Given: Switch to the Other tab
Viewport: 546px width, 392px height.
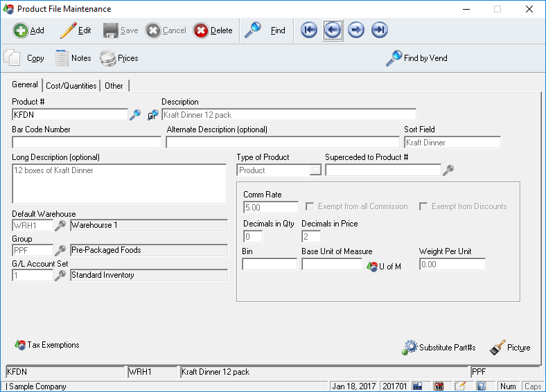Looking at the screenshot, I should pos(114,86).
